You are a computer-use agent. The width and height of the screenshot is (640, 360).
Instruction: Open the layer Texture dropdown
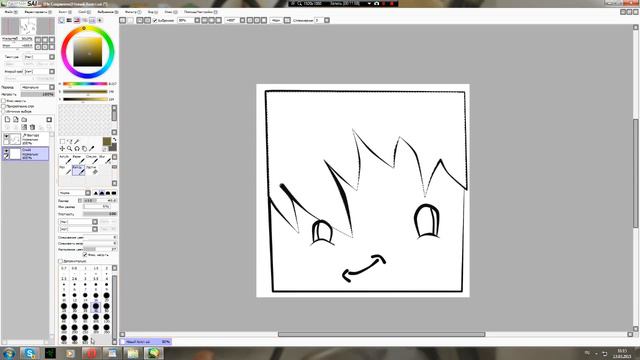pos(39,57)
